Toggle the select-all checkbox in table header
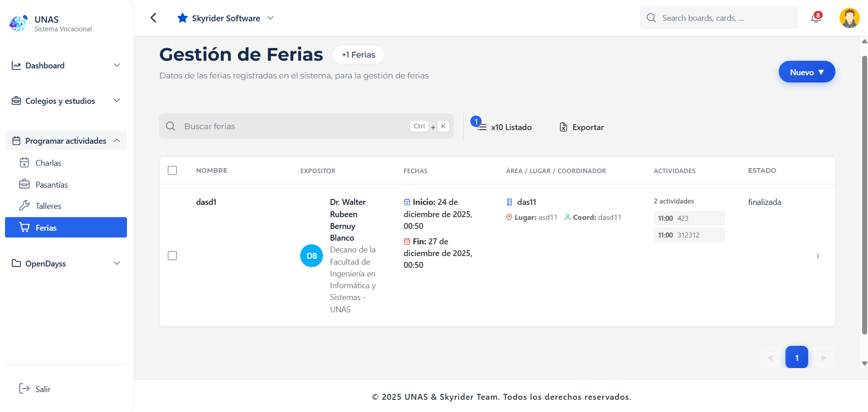 point(172,170)
